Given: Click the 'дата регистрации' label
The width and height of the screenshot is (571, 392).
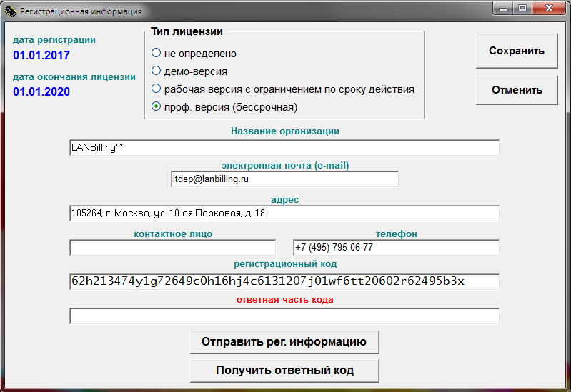Looking at the screenshot, I should point(54,40).
